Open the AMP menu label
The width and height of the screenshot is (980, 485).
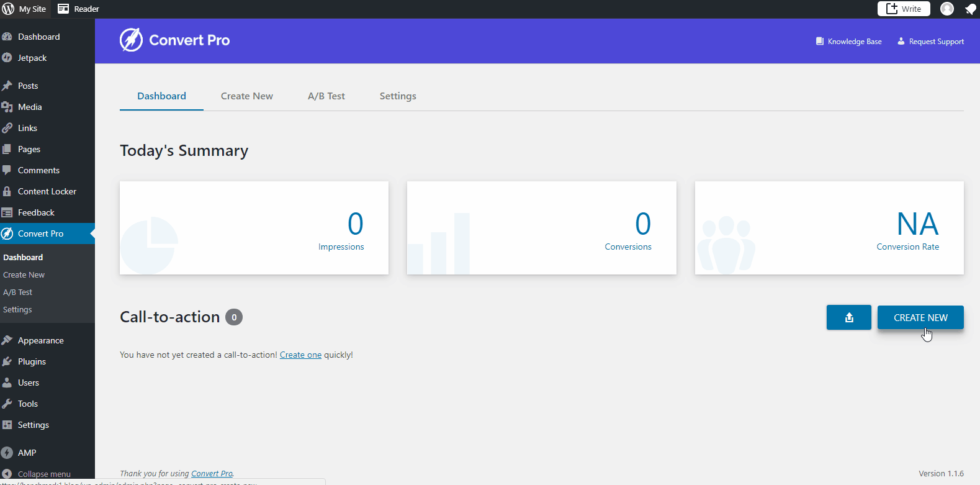(x=27, y=453)
